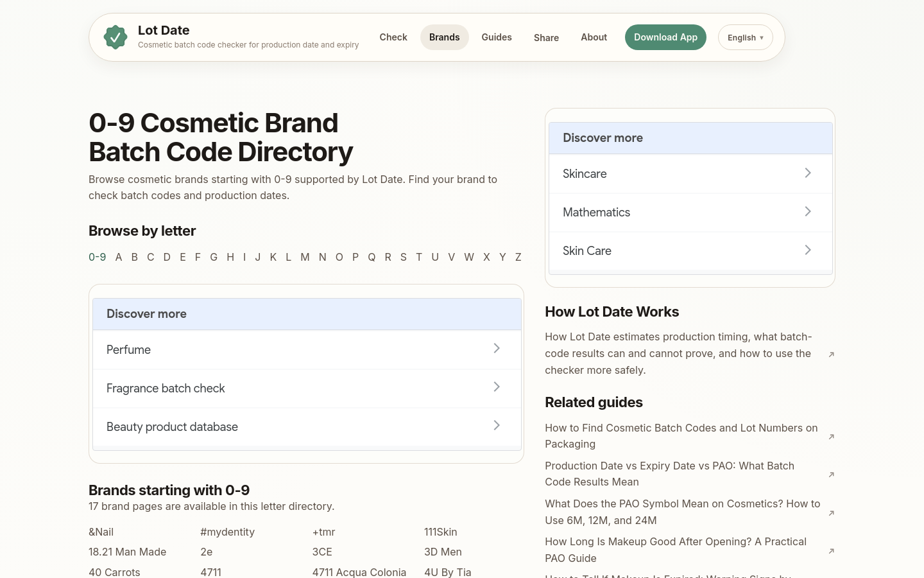Viewport: 924px width, 578px height.
Task: Open Production Date vs Expiry Date guide
Action: [670, 474]
